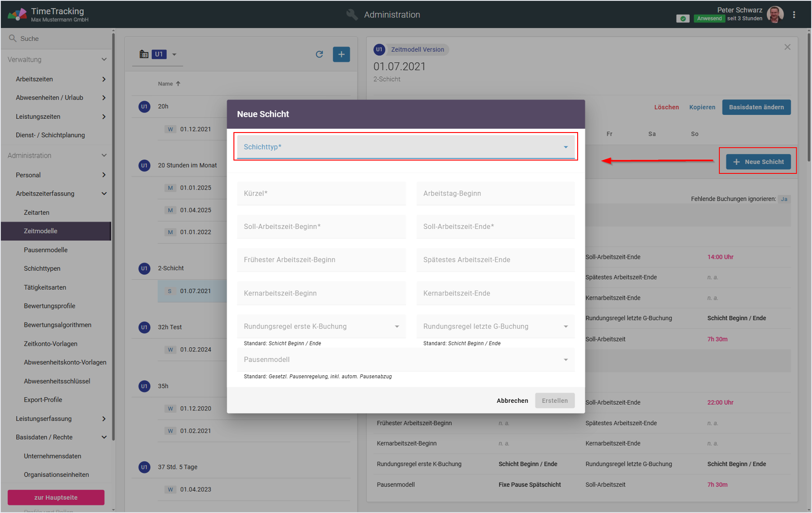This screenshot has height=513, width=812.
Task: Toggle the 'Ja' missing bookings setting
Action: (x=783, y=199)
